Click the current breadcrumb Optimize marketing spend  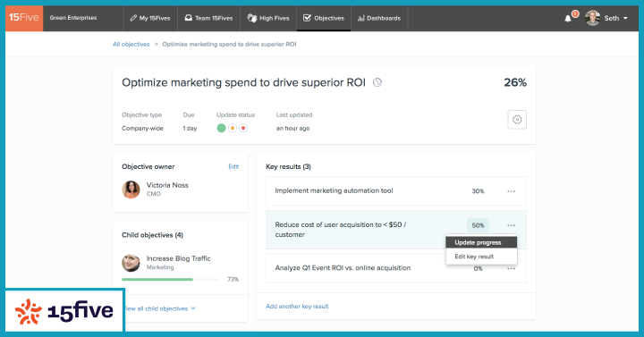pos(229,45)
